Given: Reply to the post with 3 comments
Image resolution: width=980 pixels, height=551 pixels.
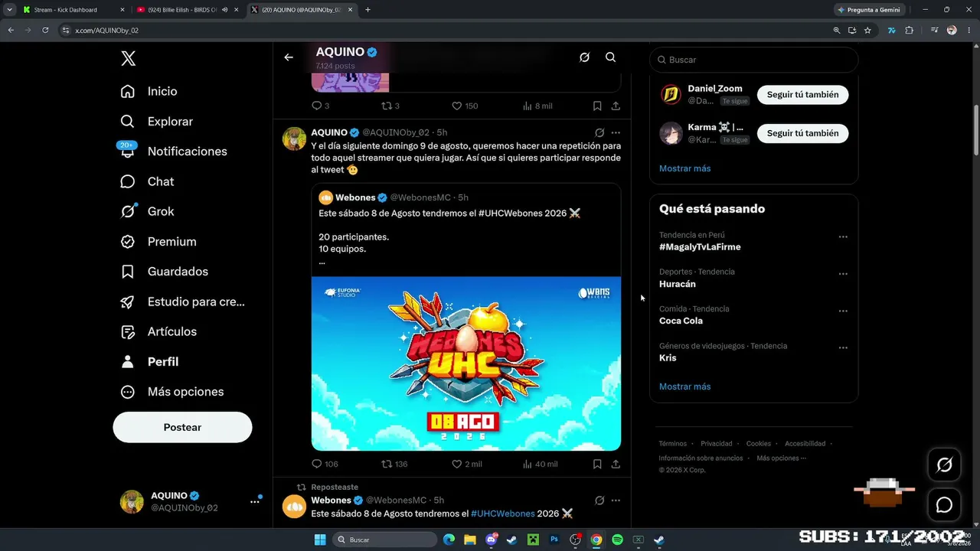Looking at the screenshot, I should click(x=320, y=106).
